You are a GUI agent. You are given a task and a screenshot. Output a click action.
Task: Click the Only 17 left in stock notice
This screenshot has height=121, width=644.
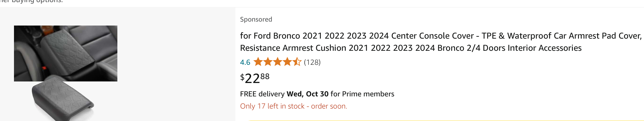293,106
